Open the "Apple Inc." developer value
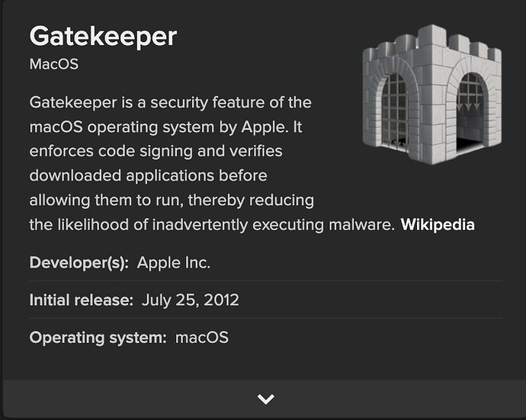This screenshot has width=526, height=420. coord(174,263)
